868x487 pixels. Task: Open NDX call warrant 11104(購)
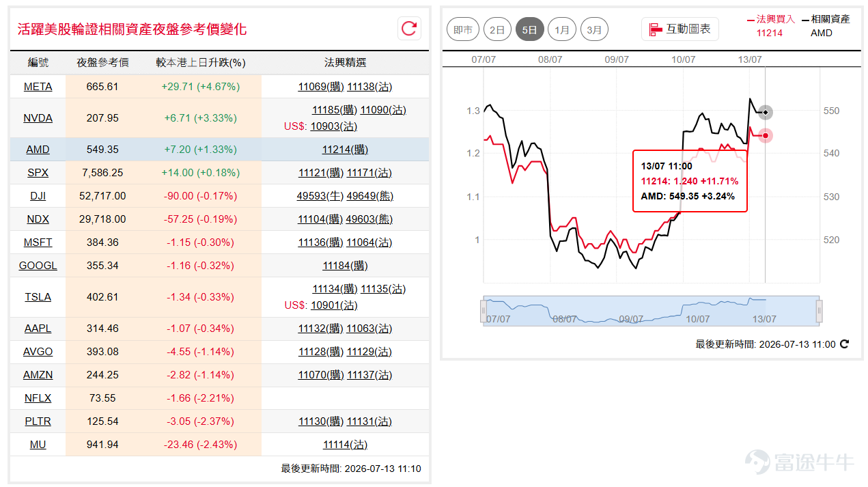point(320,219)
